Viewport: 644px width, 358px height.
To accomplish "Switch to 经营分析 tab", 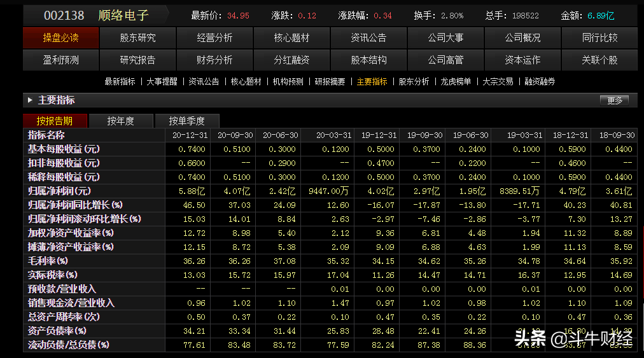I will click(214, 38).
